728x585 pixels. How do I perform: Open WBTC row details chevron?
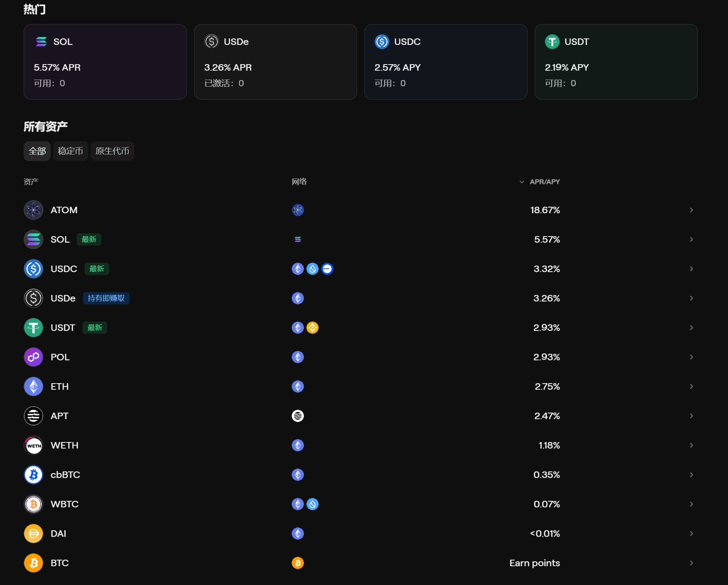click(691, 504)
